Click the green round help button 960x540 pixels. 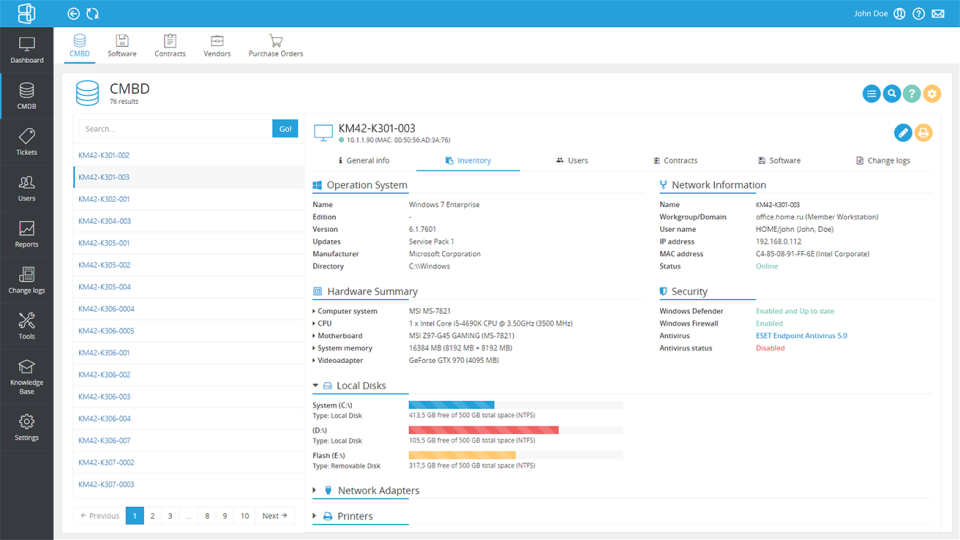tap(912, 94)
